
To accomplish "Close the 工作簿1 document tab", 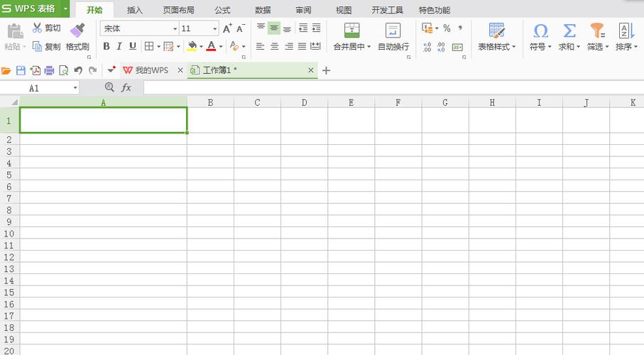I will (311, 70).
